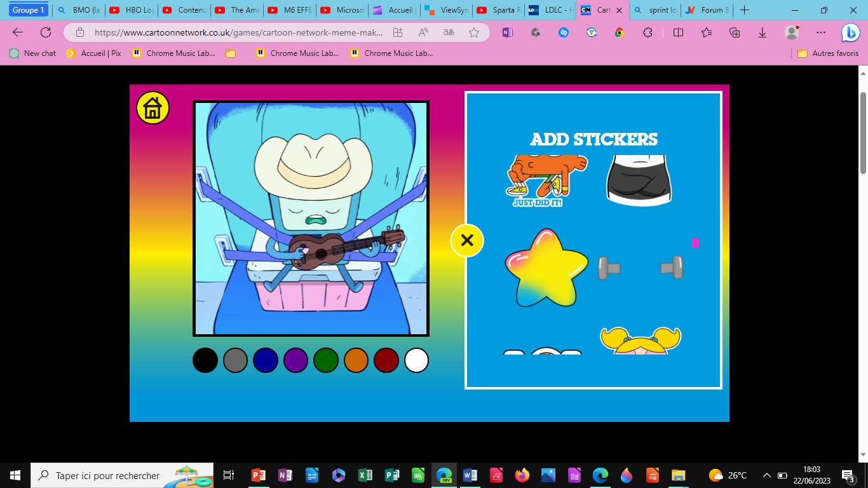Open the Collections icon

pos(735,32)
